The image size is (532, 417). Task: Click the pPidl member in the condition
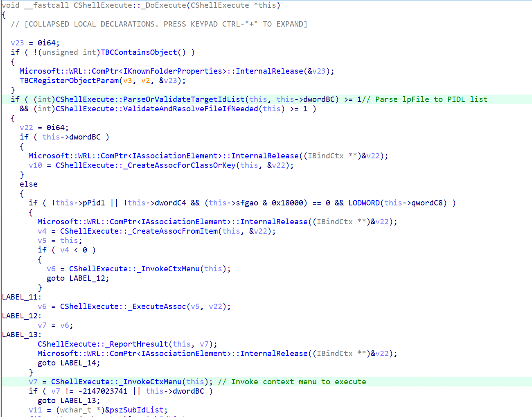(x=93, y=203)
